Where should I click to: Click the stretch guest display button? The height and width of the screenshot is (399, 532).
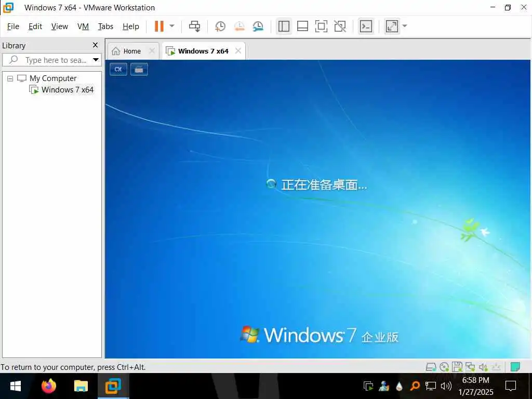point(392,26)
